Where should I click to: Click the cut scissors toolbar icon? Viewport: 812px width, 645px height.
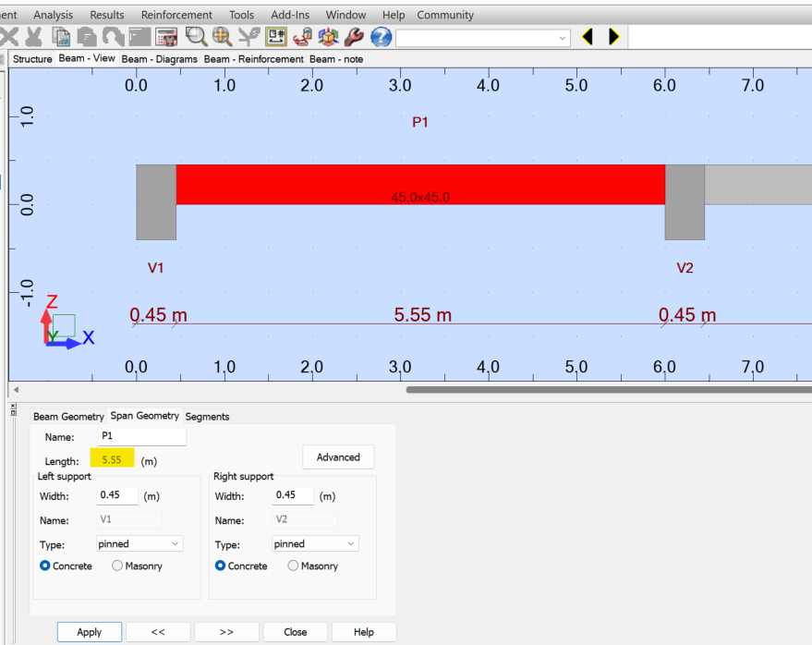click(34, 37)
